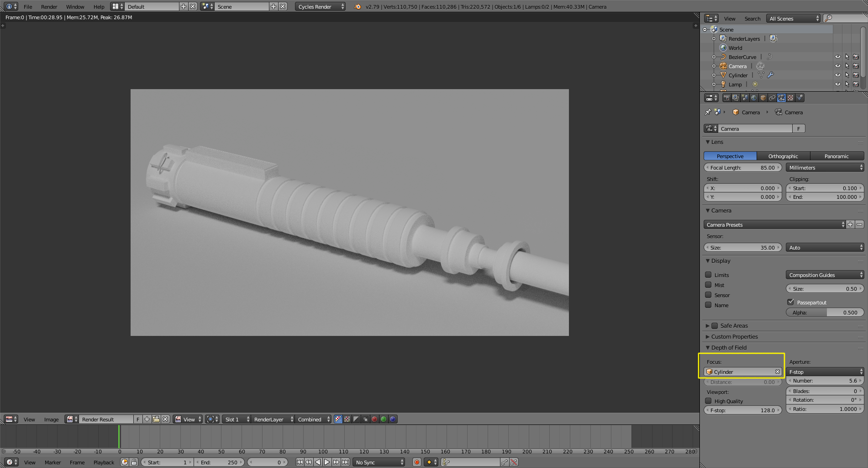This screenshot has width=868, height=468.
Task: Click the Red channel display button
Action: pos(374,419)
